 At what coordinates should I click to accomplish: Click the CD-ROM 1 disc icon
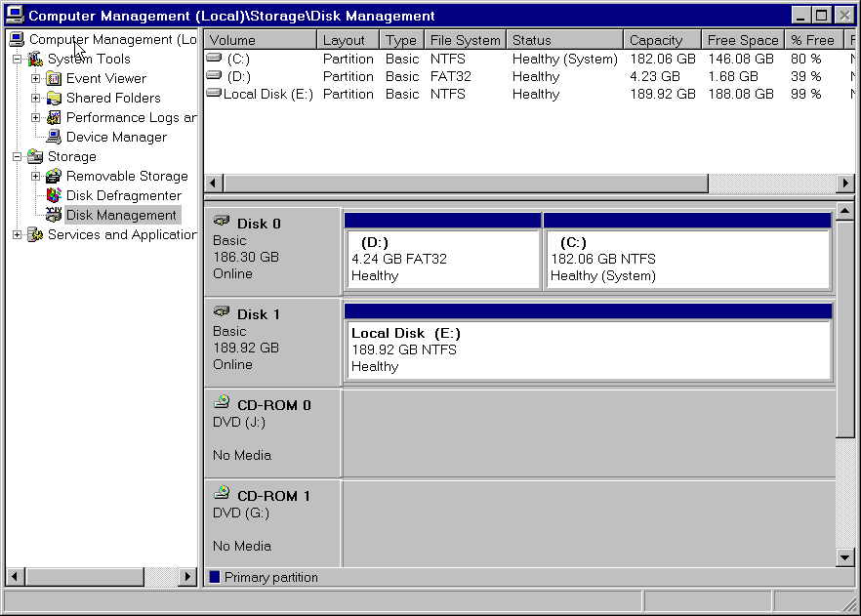click(x=222, y=492)
